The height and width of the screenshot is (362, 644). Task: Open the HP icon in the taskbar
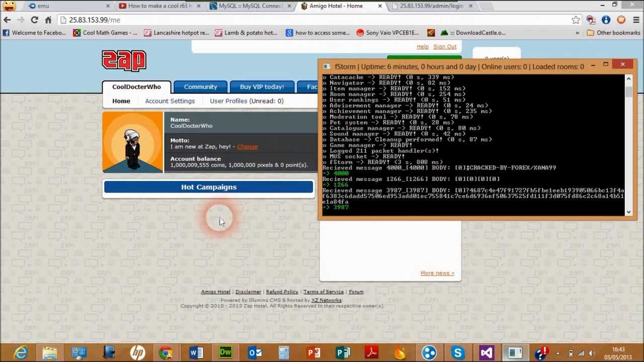click(x=137, y=352)
